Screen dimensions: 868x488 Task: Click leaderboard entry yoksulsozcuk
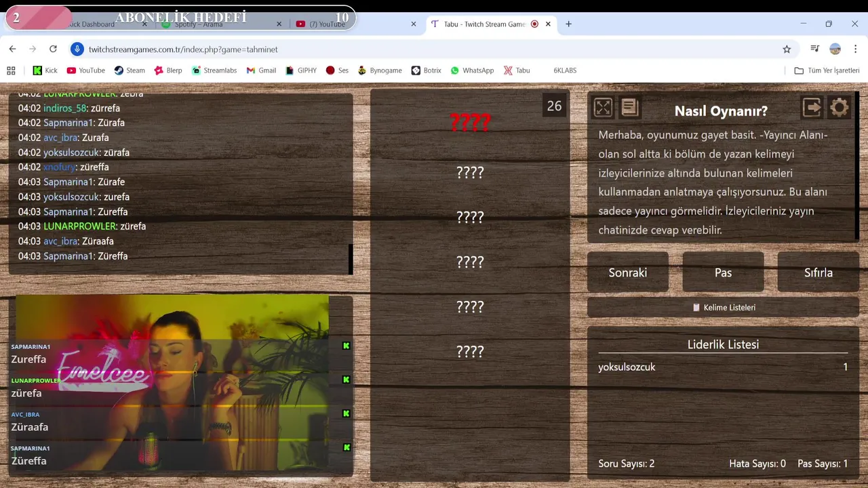point(627,367)
